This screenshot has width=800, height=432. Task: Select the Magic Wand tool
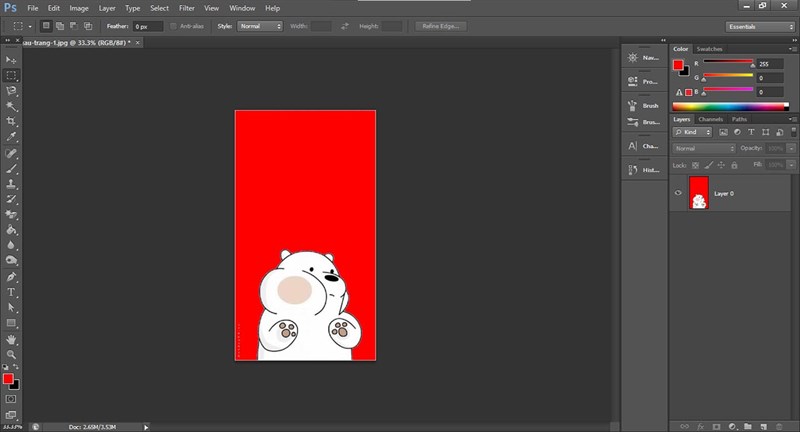11,106
